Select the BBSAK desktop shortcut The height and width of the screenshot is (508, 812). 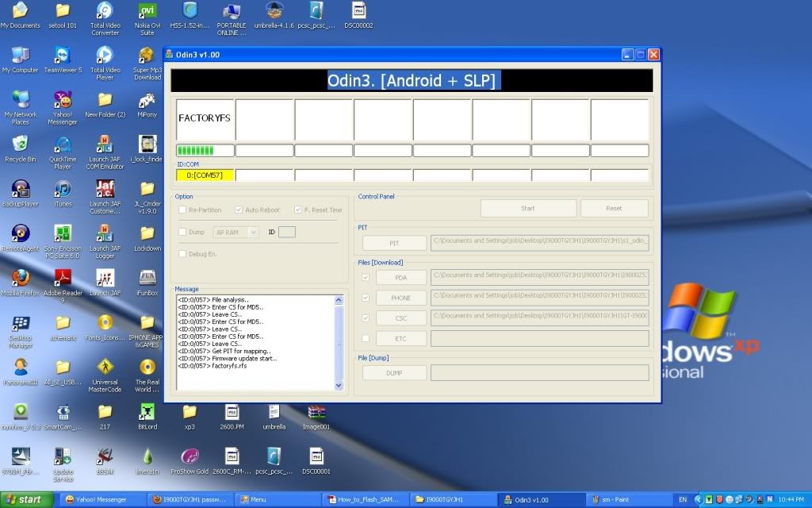pos(105,461)
